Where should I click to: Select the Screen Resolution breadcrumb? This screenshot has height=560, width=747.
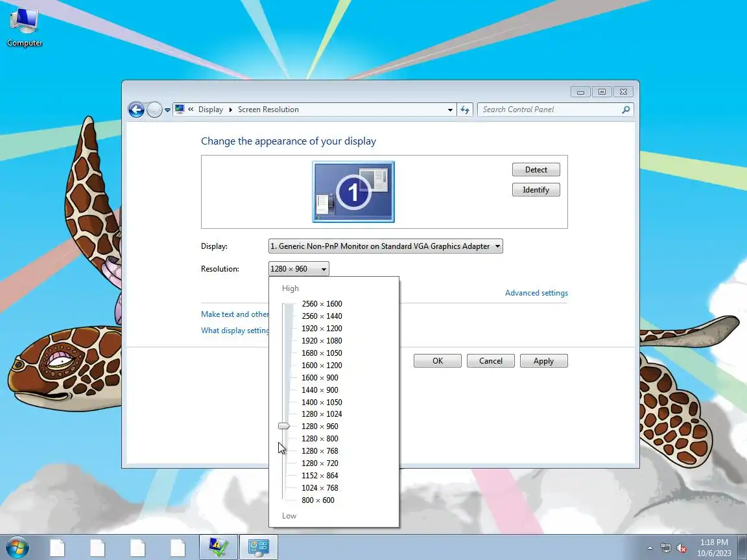tap(268, 110)
